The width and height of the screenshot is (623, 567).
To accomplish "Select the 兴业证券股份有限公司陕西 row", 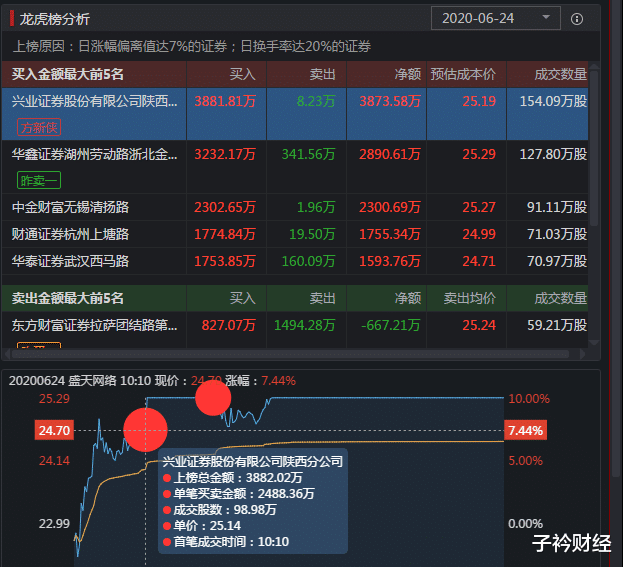I will [295, 114].
